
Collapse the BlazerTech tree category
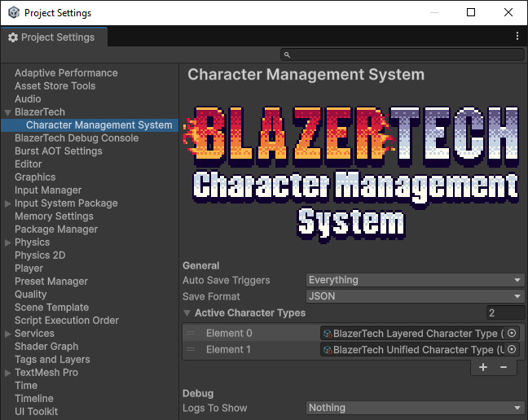coord(8,112)
